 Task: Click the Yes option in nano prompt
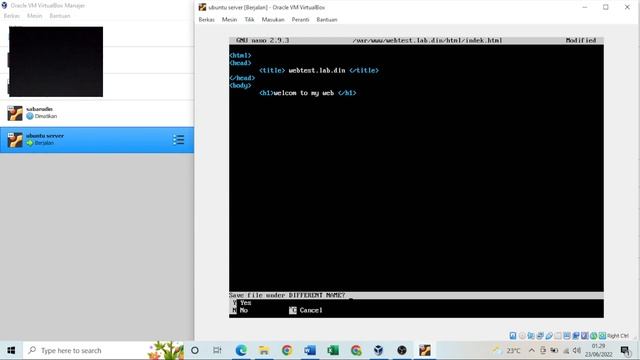click(242, 302)
